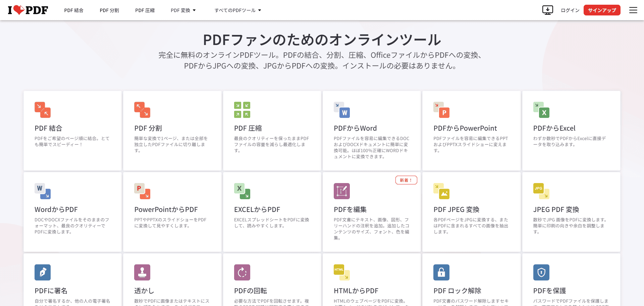Click the PDFを保護 card title
This screenshot has height=306, width=644.
pyautogui.click(x=550, y=291)
